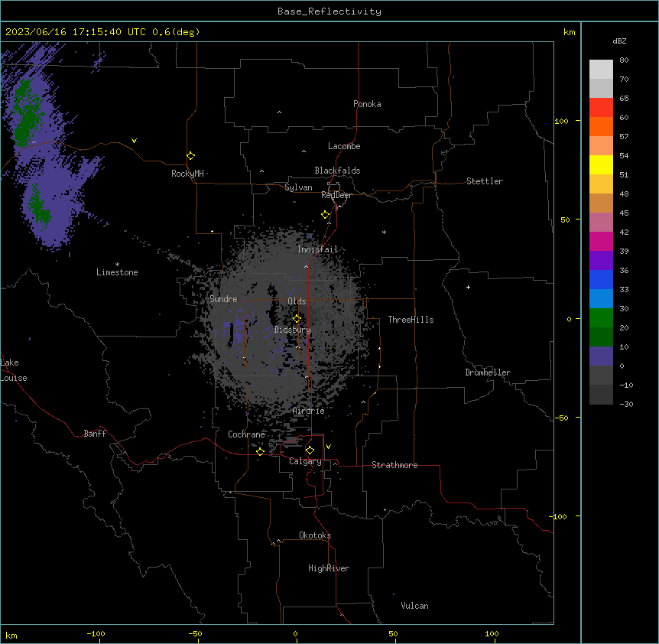Click the dBZ legend heading
659x644 pixels.
619,41
